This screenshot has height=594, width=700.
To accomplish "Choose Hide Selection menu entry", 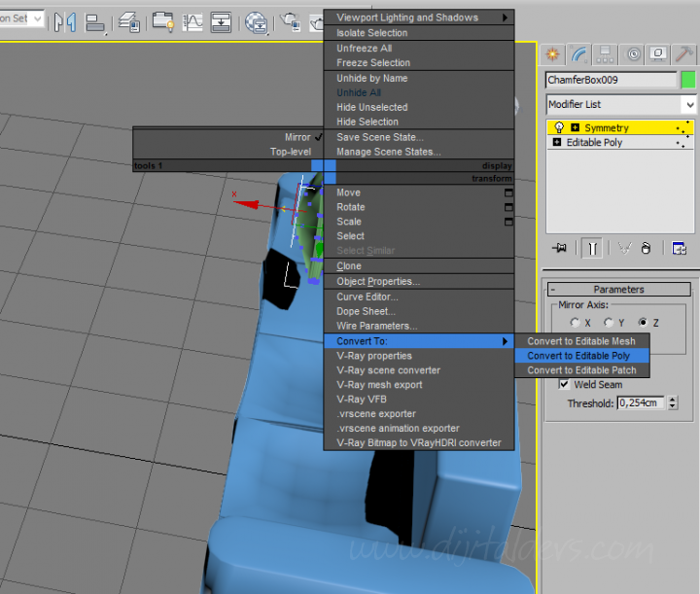I will click(x=419, y=122).
